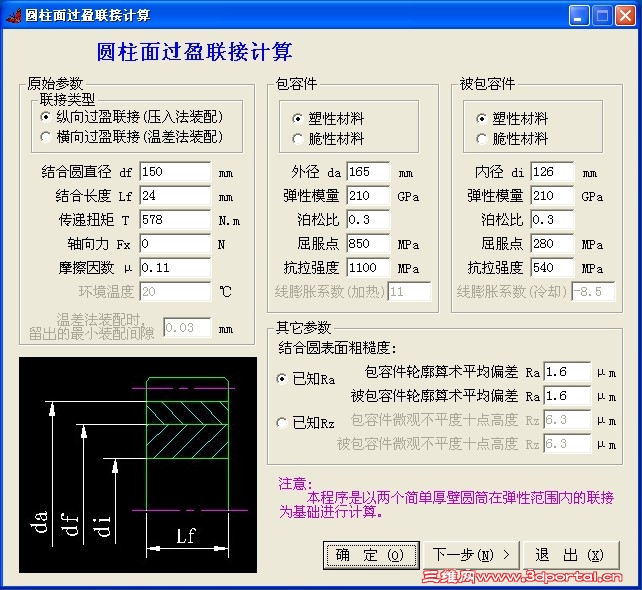Click the 注意 note text
642x590 pixels.
point(446,497)
